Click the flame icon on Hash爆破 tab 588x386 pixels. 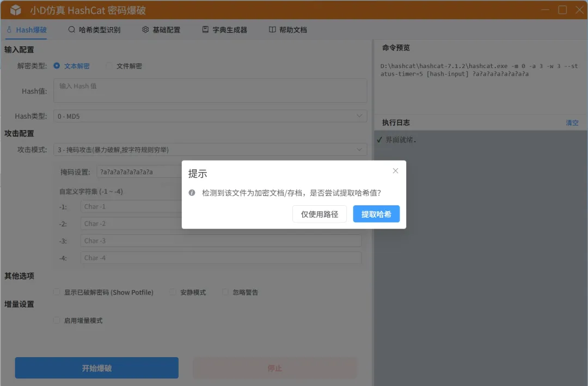9,29
